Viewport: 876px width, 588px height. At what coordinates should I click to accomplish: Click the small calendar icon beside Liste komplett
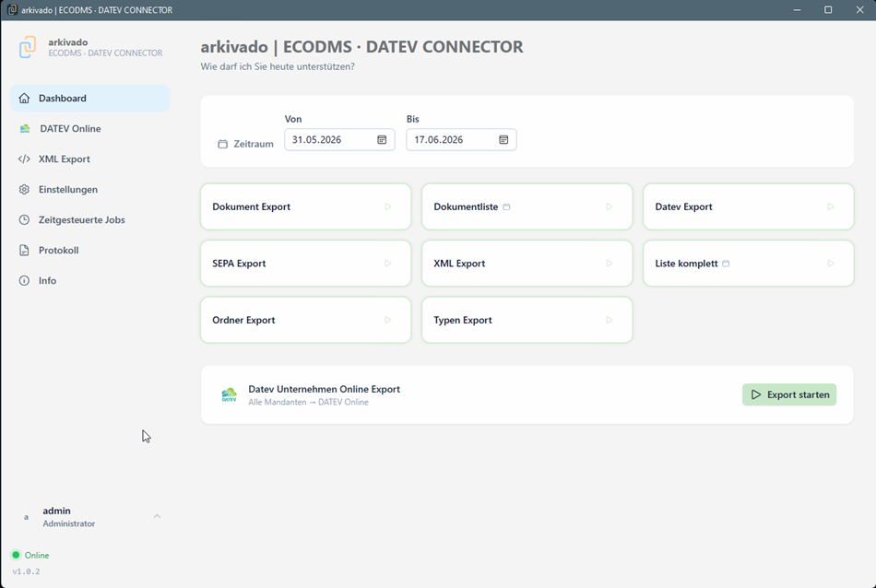726,264
